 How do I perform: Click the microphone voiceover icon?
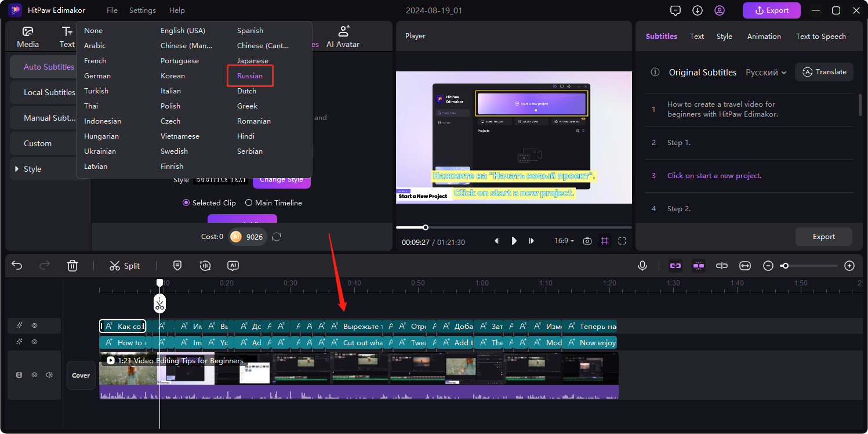click(642, 266)
